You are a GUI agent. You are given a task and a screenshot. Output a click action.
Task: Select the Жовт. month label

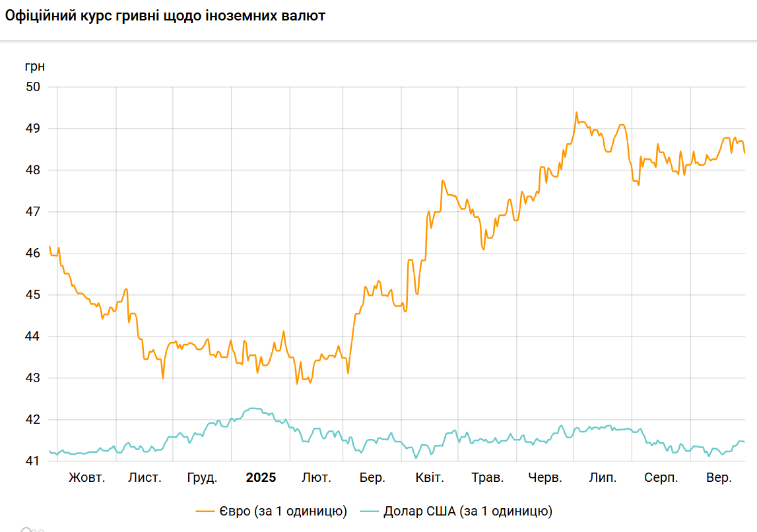(x=86, y=478)
